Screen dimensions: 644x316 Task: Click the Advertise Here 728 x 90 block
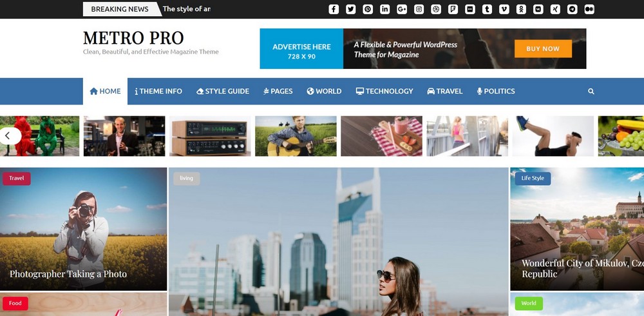pyautogui.click(x=301, y=48)
